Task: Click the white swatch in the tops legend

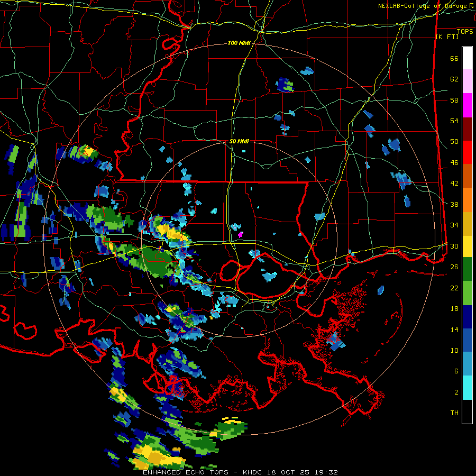Action: (467, 58)
